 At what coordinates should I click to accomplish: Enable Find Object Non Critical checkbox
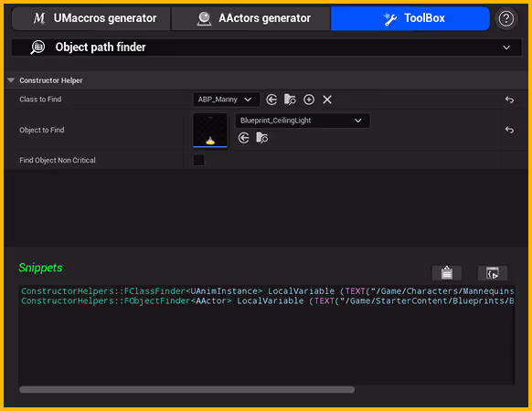coord(199,160)
